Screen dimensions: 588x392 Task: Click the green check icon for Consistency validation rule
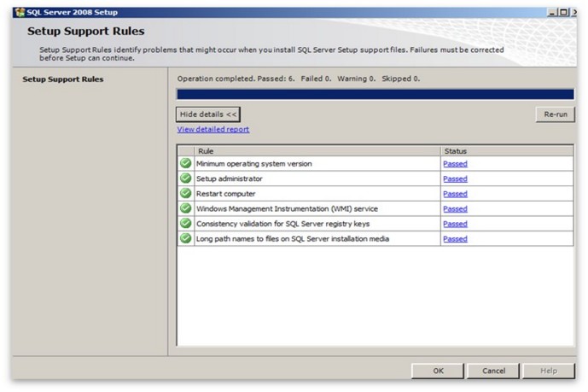pyautogui.click(x=186, y=223)
